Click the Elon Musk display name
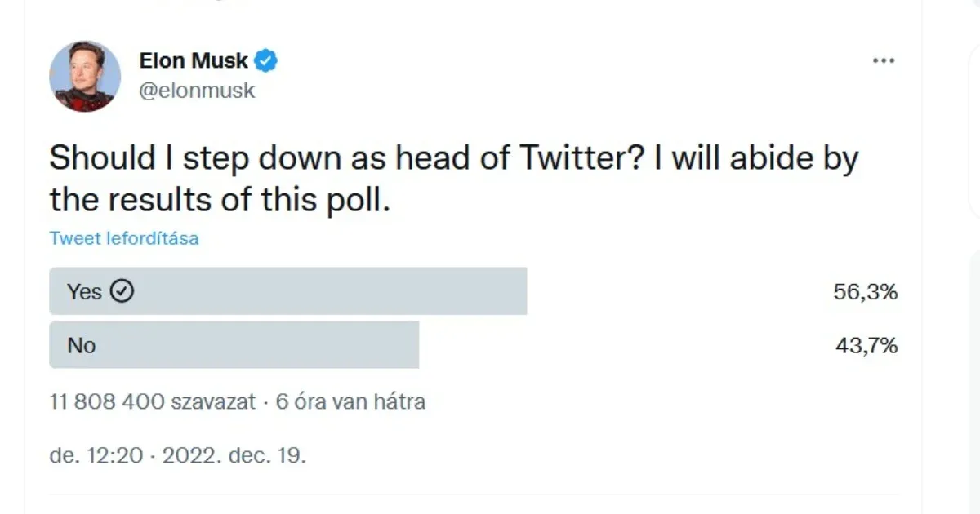The height and width of the screenshot is (514, 980). [194, 60]
